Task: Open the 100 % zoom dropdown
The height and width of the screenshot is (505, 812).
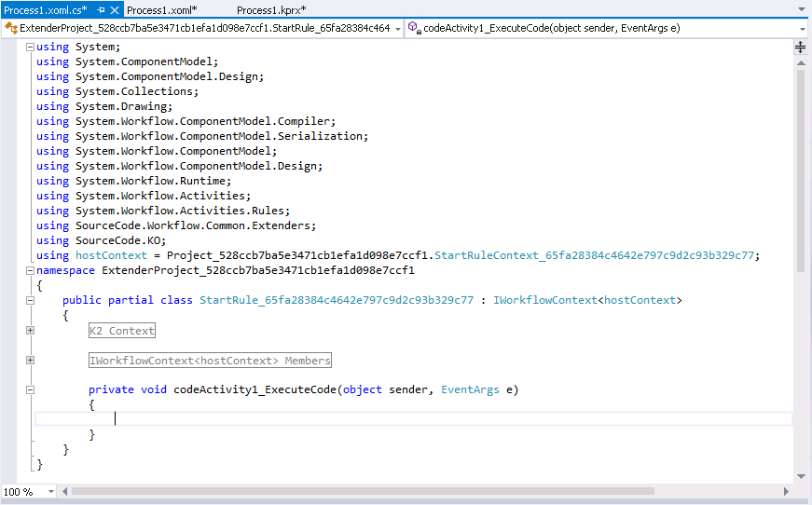Action: tap(50, 492)
